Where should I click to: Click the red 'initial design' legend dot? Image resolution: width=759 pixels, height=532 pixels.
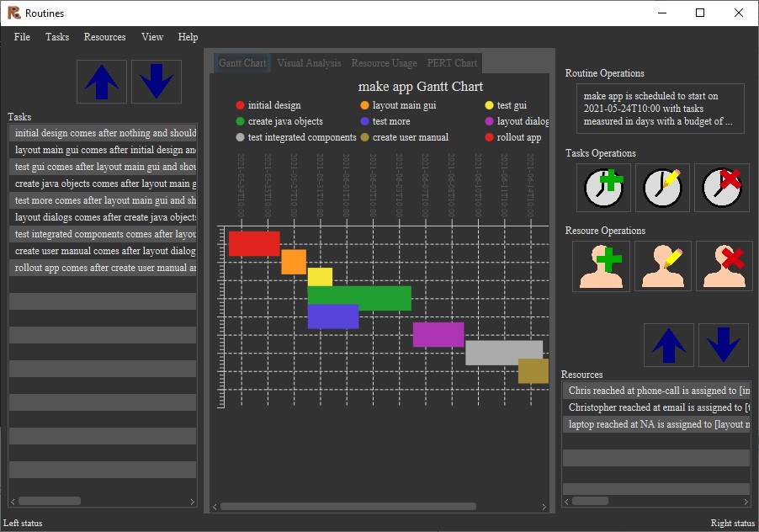pyautogui.click(x=240, y=105)
